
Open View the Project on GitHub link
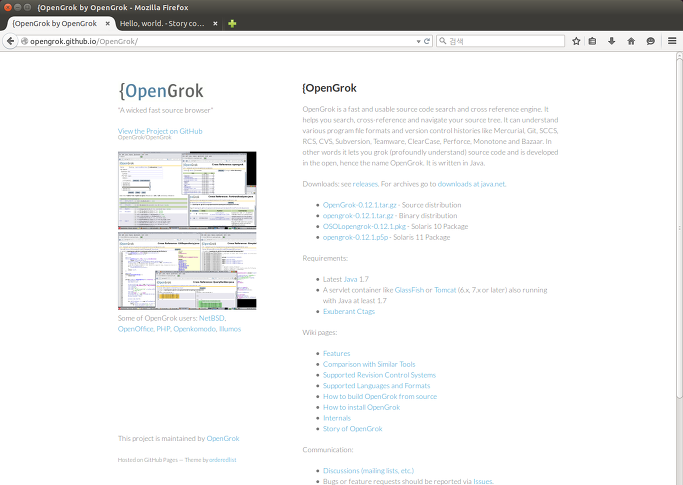(160, 131)
